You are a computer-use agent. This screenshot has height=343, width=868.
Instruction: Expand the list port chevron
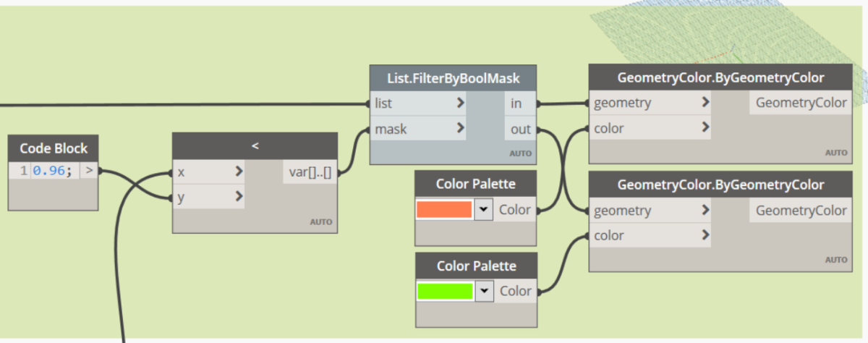coord(460,103)
